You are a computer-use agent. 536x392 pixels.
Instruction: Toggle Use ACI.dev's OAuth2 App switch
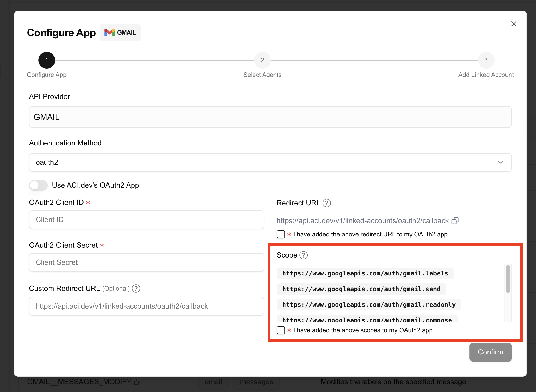click(x=38, y=185)
